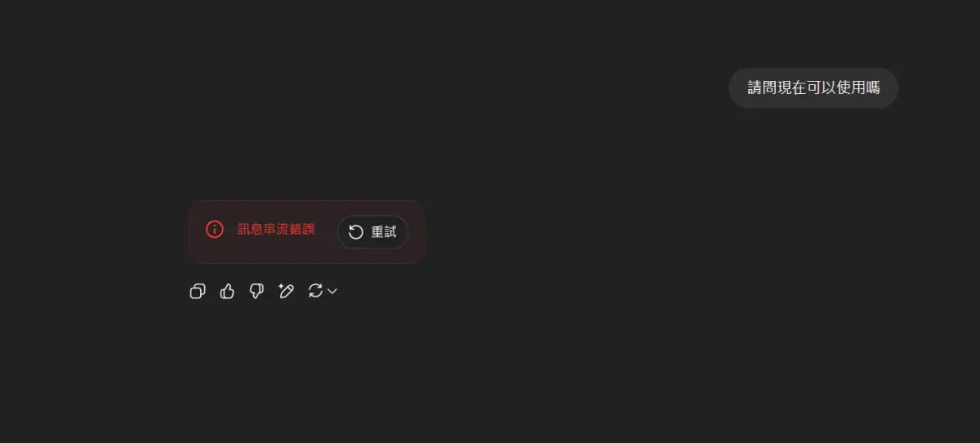Open the edit-in-canvas sparkle pencil tool
This screenshot has height=443, width=980.
286,291
